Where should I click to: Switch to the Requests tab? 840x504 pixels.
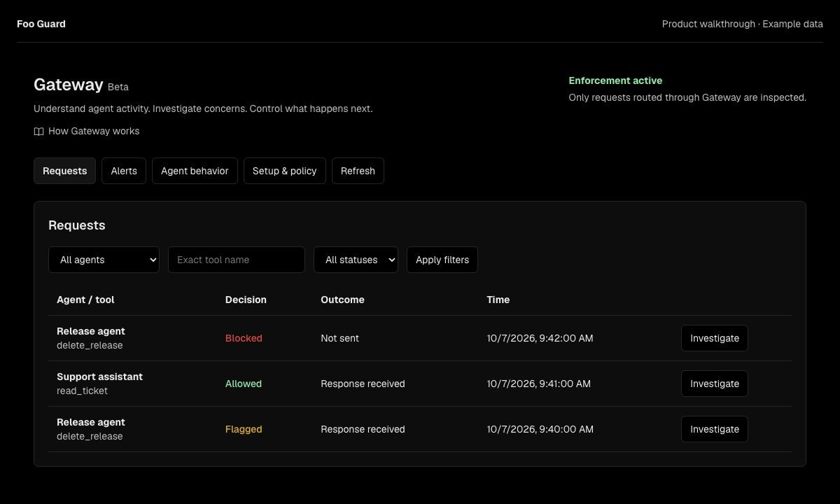click(x=64, y=171)
